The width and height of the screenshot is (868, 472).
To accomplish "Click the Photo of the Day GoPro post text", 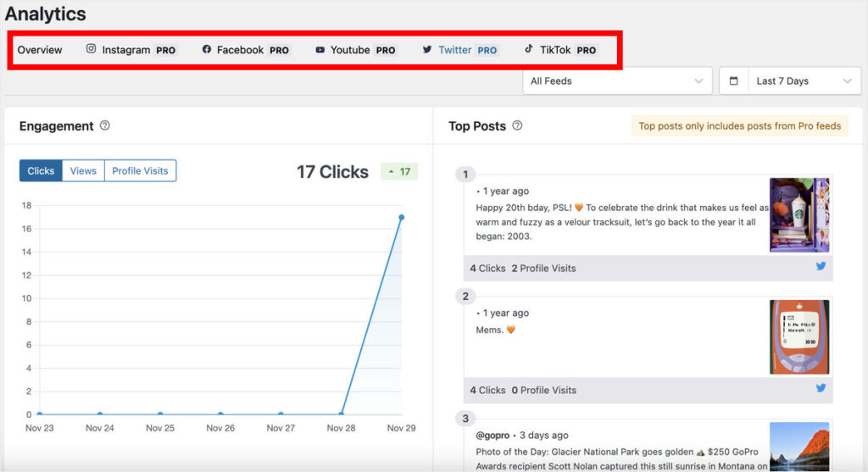I will click(621, 458).
